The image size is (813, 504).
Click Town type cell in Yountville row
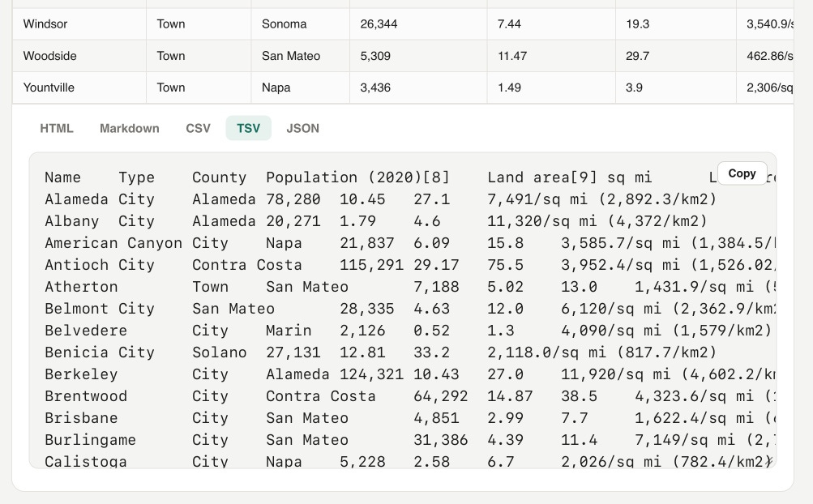[199, 88]
